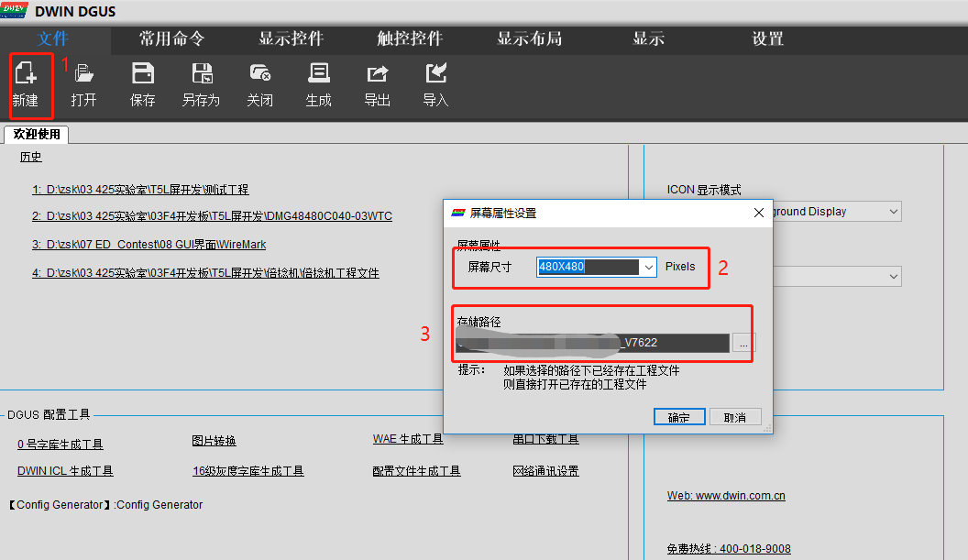Screen dimensions: 968x560
Task: Click the 保存 (Save) disk icon
Action: click(x=143, y=73)
